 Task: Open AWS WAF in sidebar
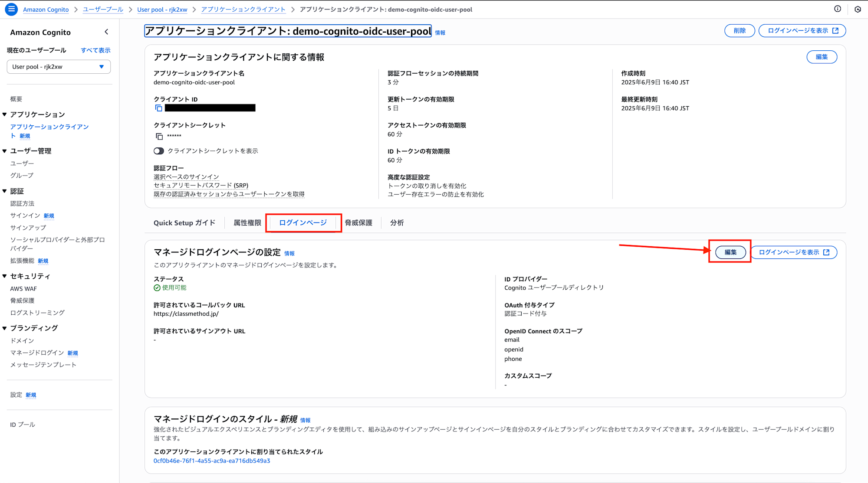pos(23,289)
